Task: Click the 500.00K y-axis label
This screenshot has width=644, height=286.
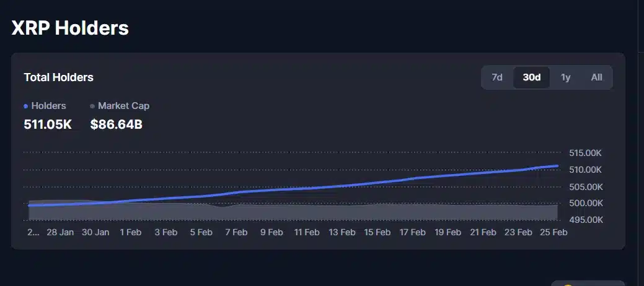Action: 585,203
